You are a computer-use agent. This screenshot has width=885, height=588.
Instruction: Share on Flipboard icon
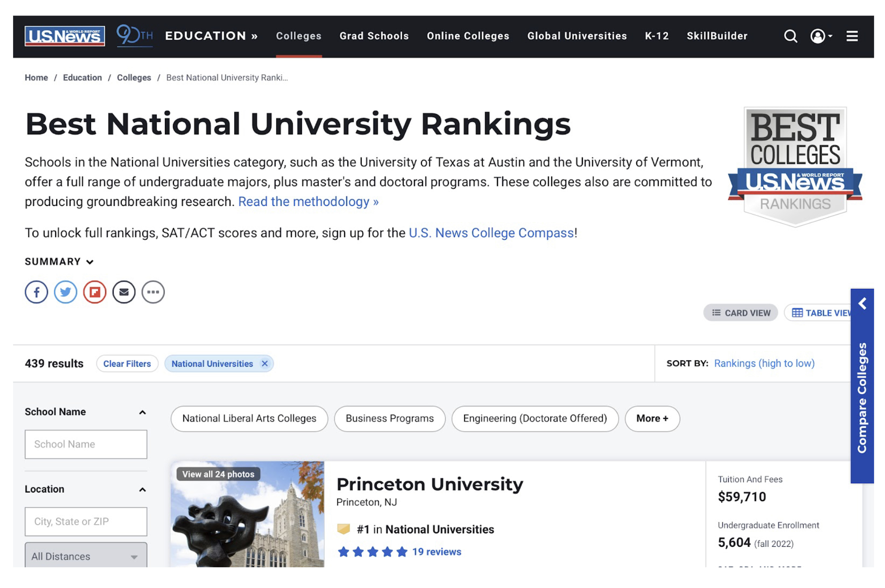pos(95,292)
